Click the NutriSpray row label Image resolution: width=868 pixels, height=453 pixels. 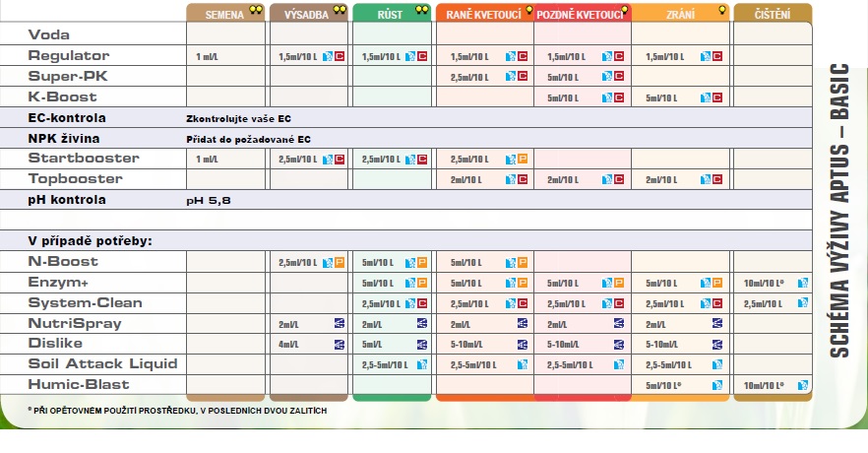tap(74, 323)
